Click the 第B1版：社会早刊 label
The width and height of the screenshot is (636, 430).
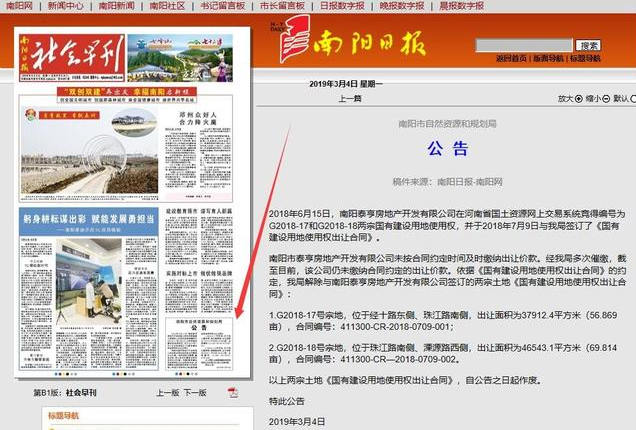tap(65, 393)
